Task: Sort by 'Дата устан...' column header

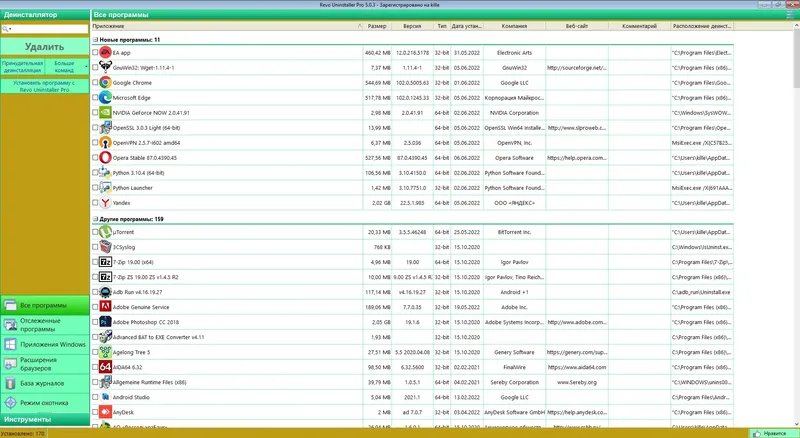Action: tap(466, 26)
